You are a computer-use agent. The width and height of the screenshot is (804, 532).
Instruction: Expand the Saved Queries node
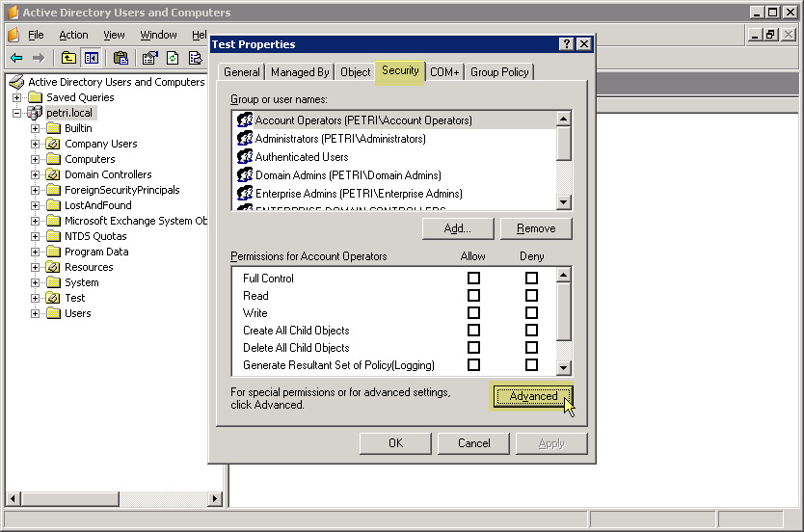point(17,97)
